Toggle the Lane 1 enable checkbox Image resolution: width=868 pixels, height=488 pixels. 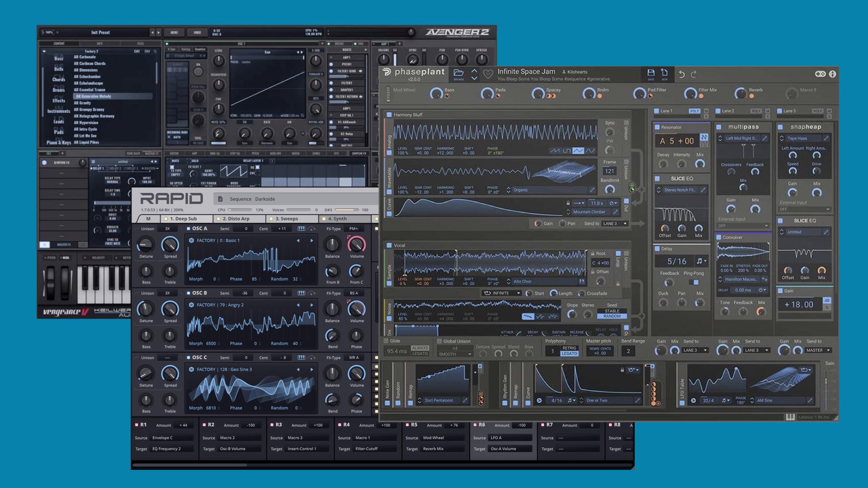[656, 111]
